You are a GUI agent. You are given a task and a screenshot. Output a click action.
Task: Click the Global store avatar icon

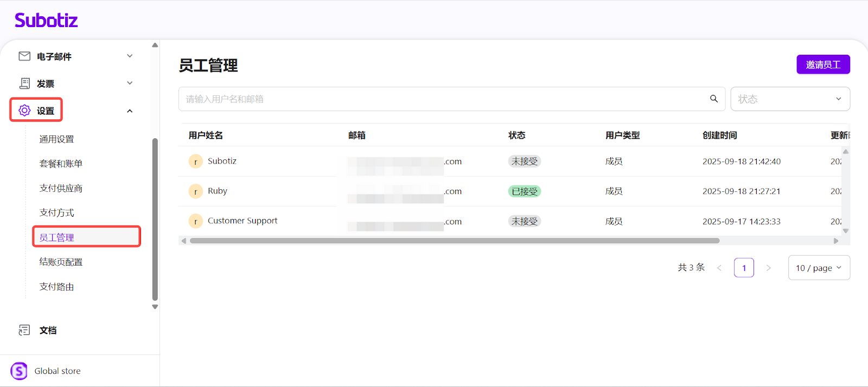[x=19, y=371]
